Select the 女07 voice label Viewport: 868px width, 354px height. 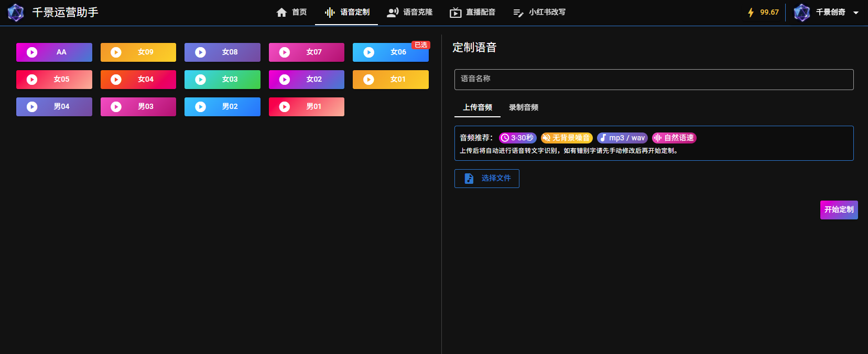tap(314, 52)
